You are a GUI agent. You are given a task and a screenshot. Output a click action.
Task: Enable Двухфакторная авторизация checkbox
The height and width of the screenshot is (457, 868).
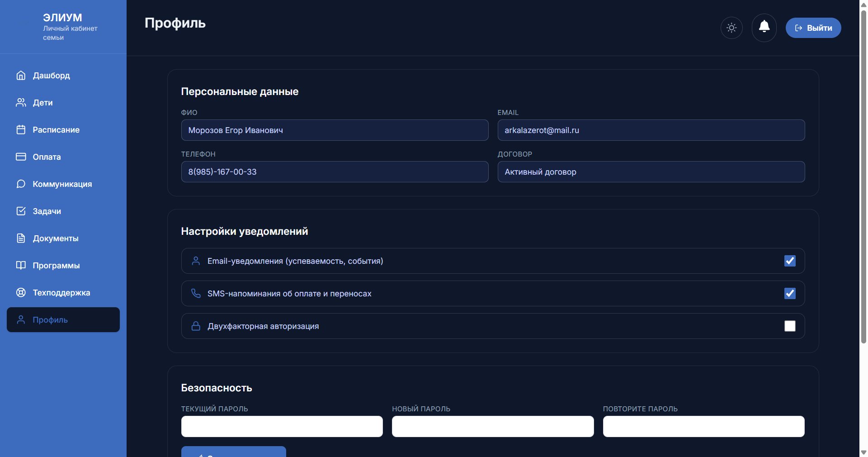point(790,326)
